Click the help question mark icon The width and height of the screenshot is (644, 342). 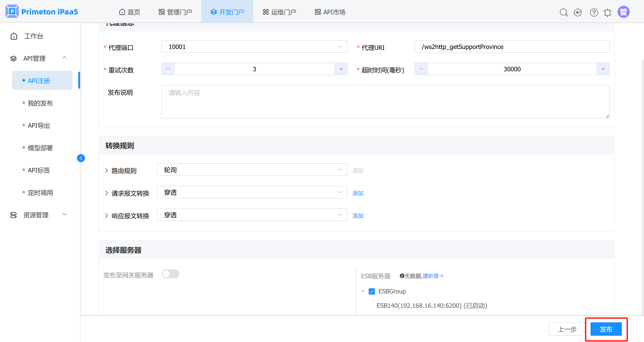(x=594, y=12)
